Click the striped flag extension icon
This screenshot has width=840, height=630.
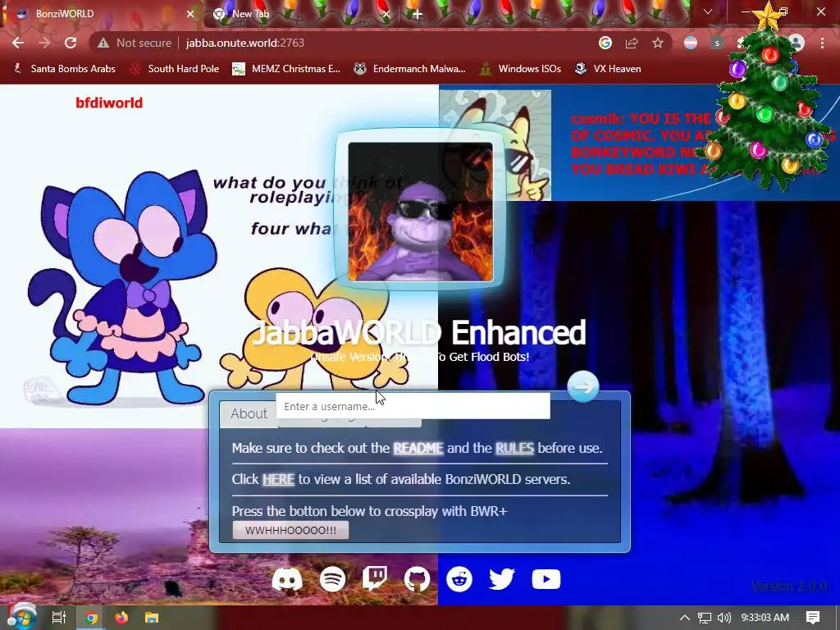(691, 43)
